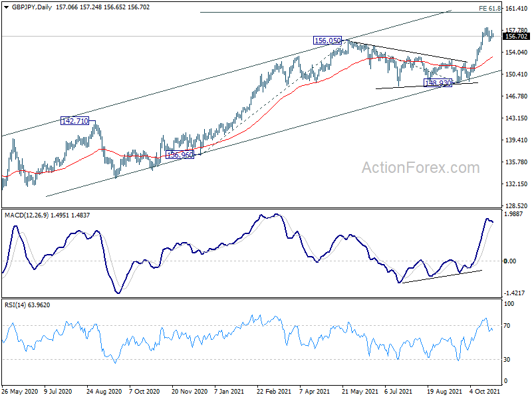This screenshot has width=532, height=399.
Task: Click the 146.780 price axis value
Action: (517, 96)
